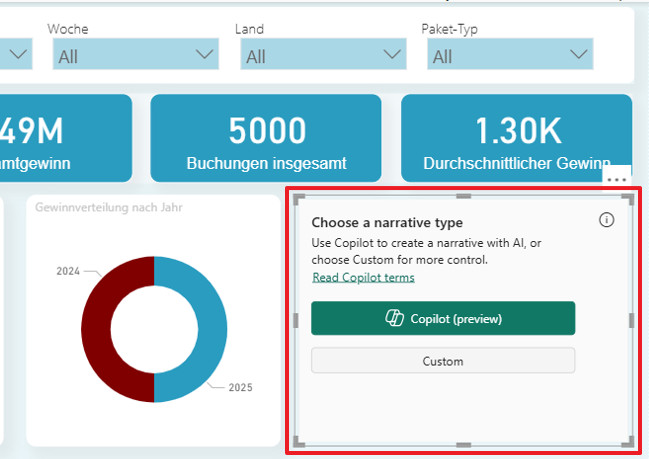
Task: Select the Buchungen insgesamt card
Action: 266,138
